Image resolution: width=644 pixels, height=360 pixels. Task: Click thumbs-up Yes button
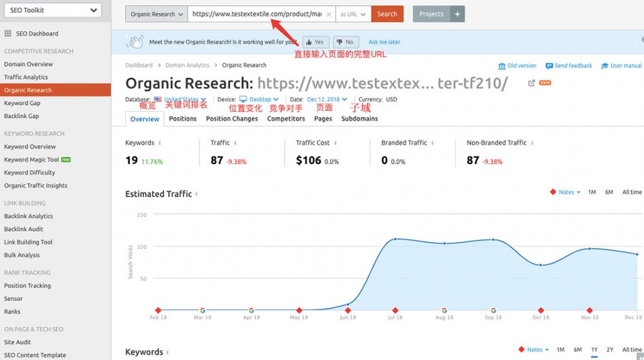point(316,42)
